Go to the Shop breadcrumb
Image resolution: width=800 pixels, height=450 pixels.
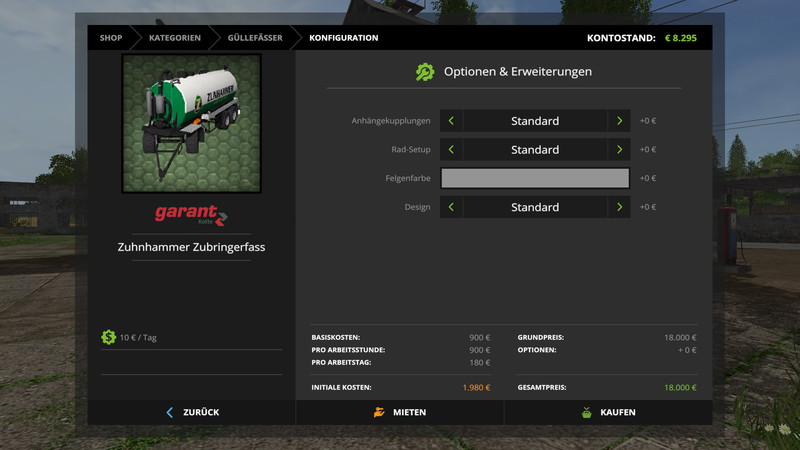[x=110, y=38]
